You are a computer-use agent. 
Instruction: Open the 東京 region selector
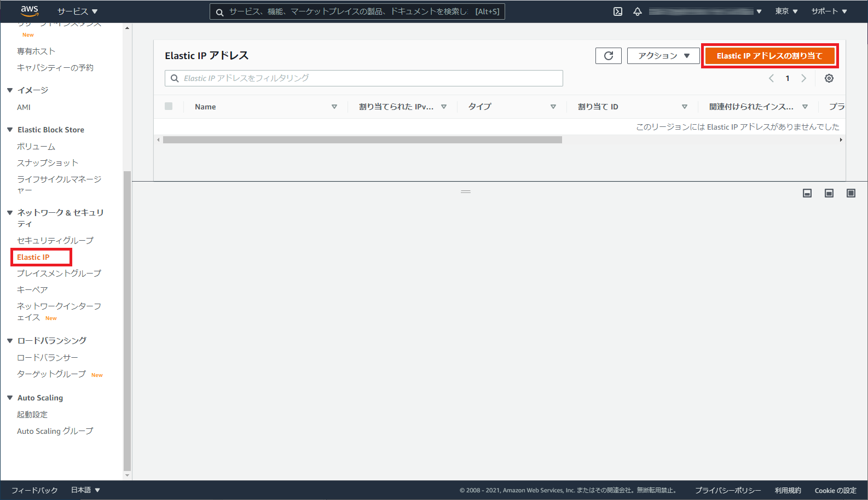[786, 11]
